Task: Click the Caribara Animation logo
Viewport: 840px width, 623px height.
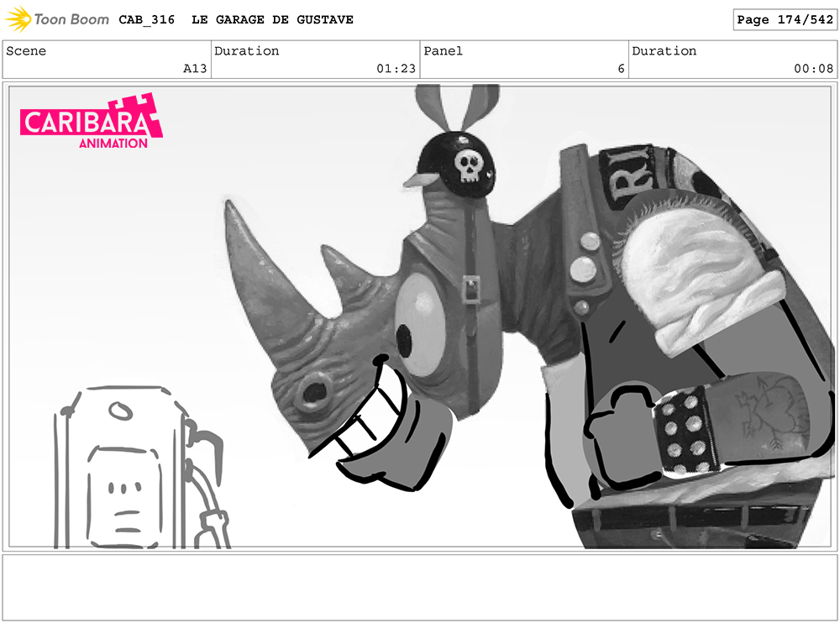Action: click(92, 121)
